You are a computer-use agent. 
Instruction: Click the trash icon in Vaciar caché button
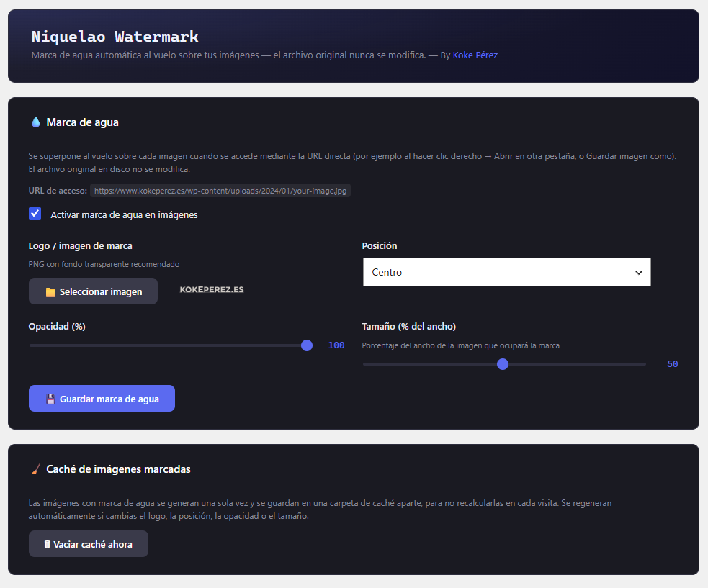pos(48,544)
